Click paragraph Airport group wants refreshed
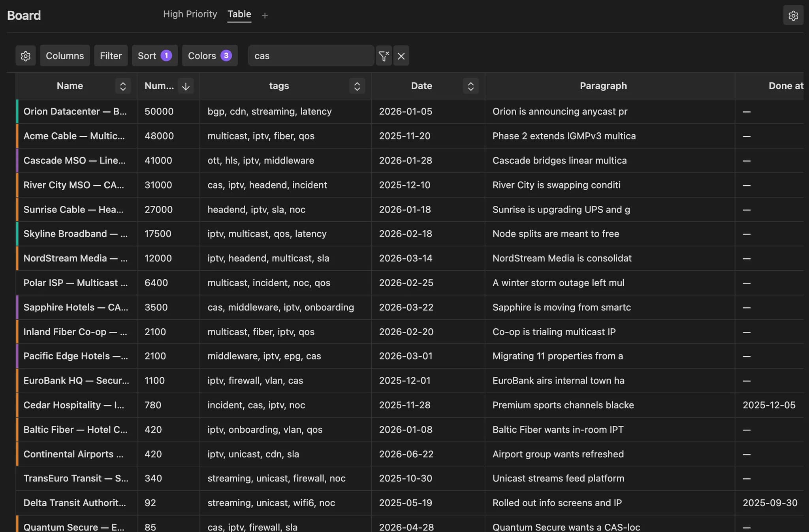Screen dimensions: 809x532 click(x=558, y=454)
